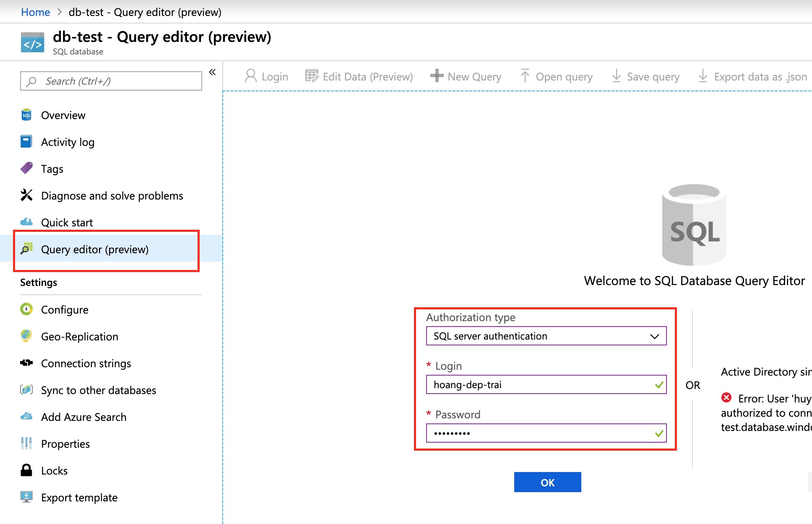
Task: Click the Geo-Replication globe icon
Action: [x=26, y=336]
